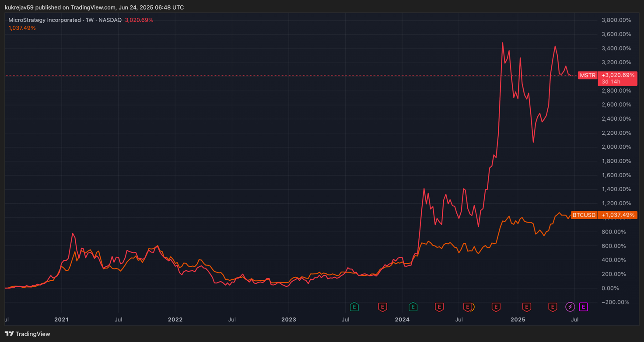644x342 pixels.
Task: Click the green earnings marker just after Jul 2023
Action: pyautogui.click(x=354, y=307)
